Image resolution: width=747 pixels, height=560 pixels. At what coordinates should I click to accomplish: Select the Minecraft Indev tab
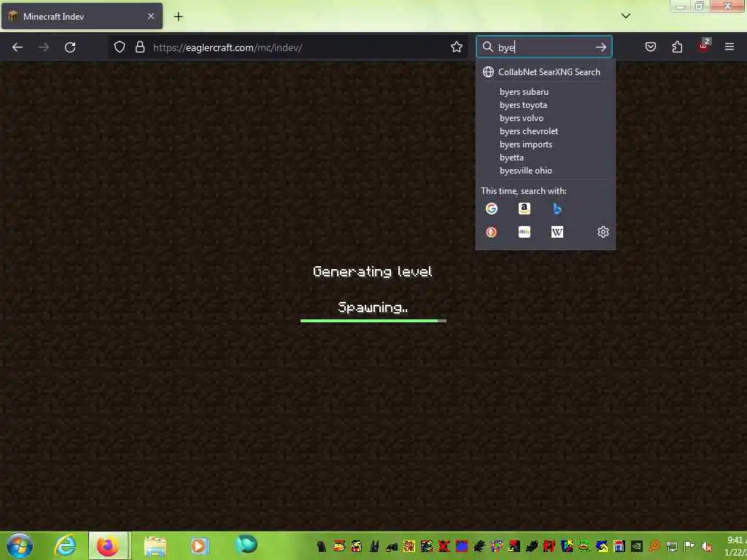[x=82, y=16]
